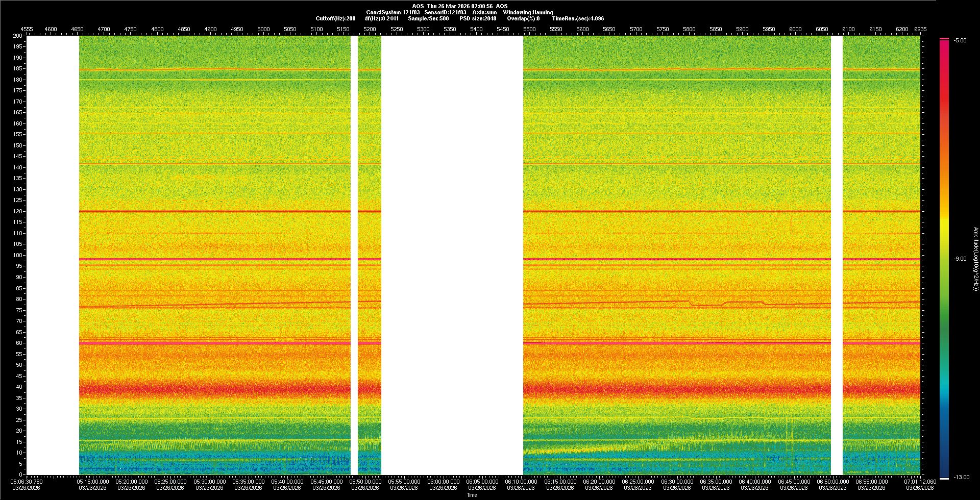980x500 pixels.
Task: Select the Sample/Sec:500 parameter text
Action: 428,18
